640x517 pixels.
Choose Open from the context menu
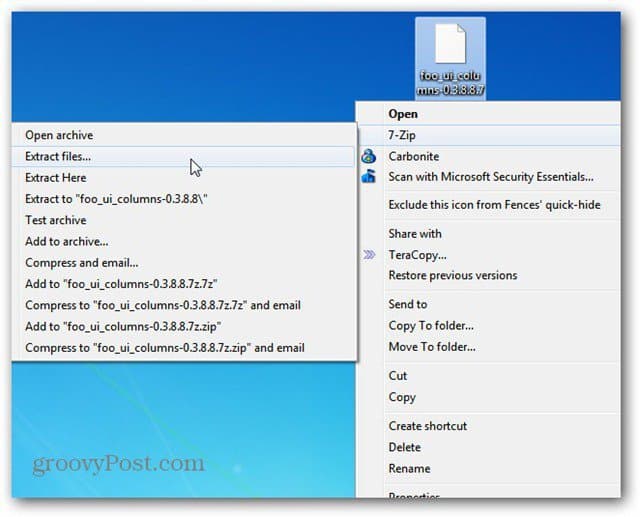489,114
